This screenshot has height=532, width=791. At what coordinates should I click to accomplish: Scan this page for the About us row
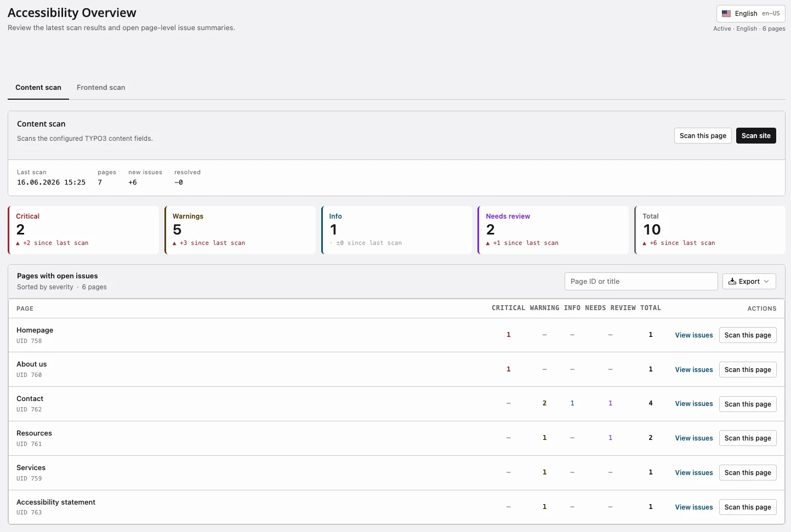click(748, 370)
